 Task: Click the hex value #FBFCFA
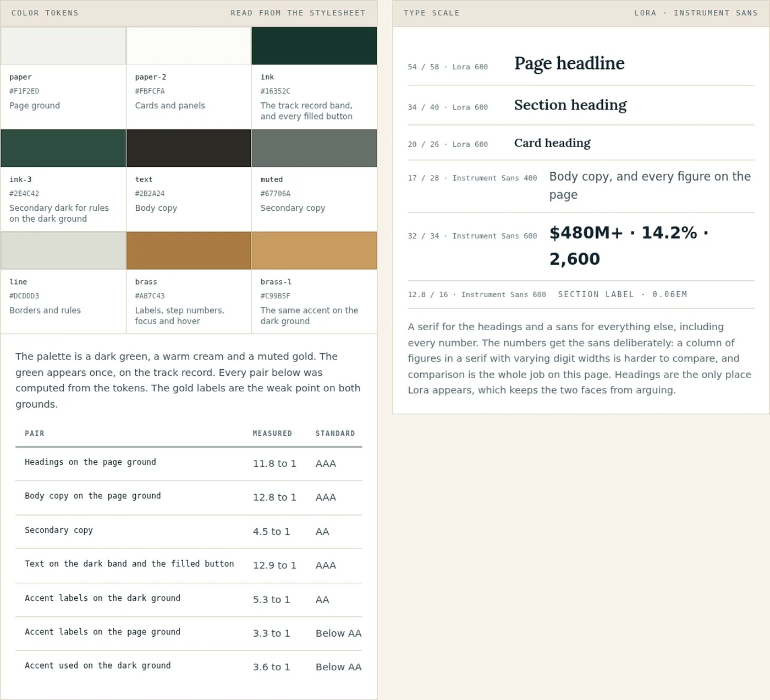[x=150, y=91]
